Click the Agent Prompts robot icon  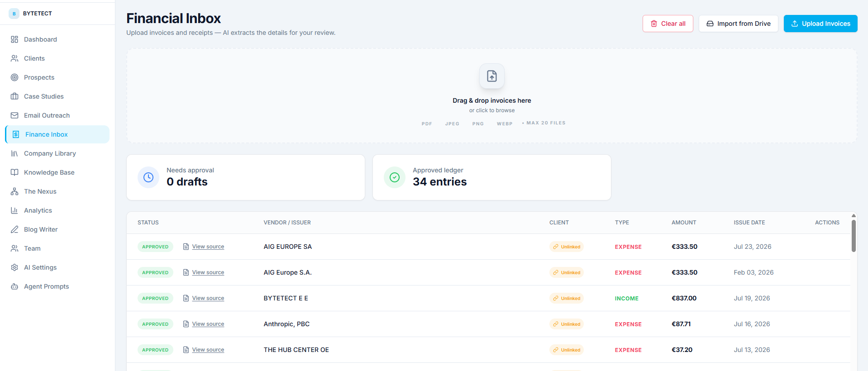pyautogui.click(x=14, y=286)
